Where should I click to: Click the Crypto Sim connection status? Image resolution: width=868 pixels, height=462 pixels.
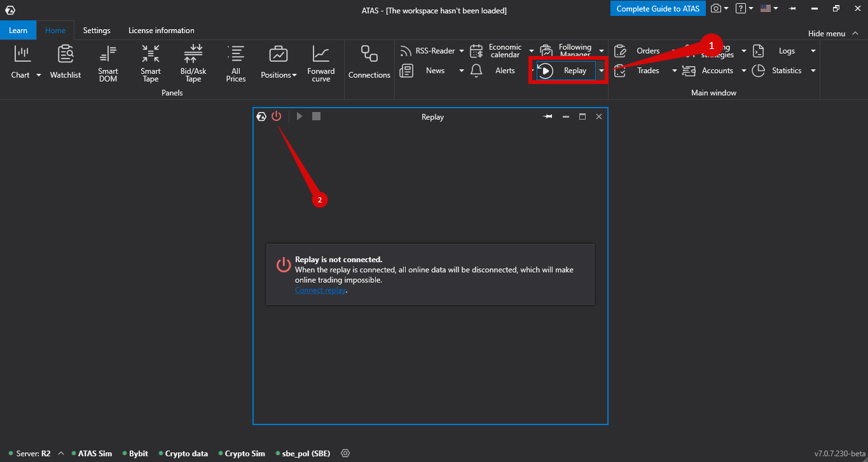(x=242, y=454)
